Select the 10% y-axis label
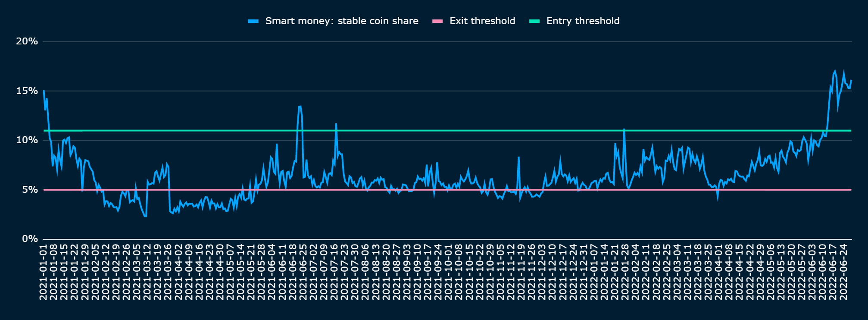This screenshot has width=868, height=320. 27,140
